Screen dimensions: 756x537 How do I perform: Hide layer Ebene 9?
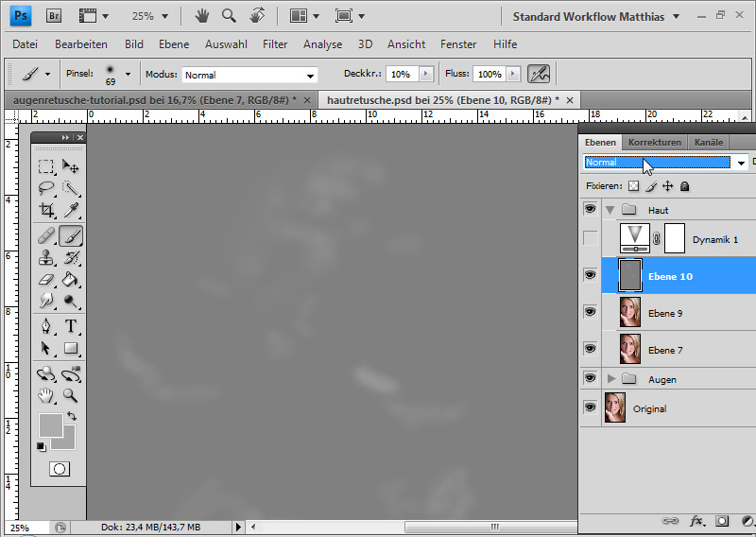point(590,312)
